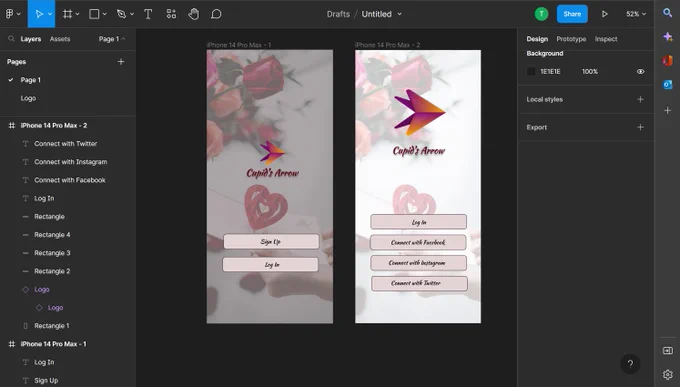This screenshot has height=387, width=680.
Task: Switch to the Prototype tab
Action: tap(571, 39)
